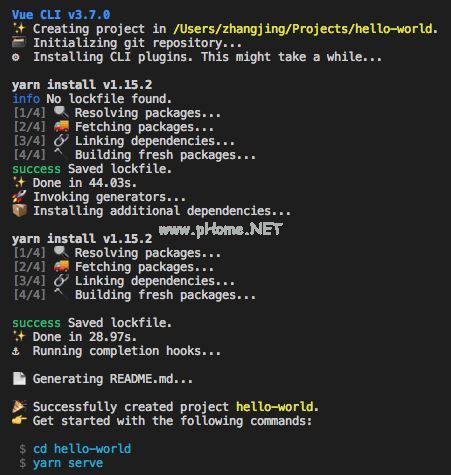
Task: Click the first green success label
Action: [x=36, y=169]
